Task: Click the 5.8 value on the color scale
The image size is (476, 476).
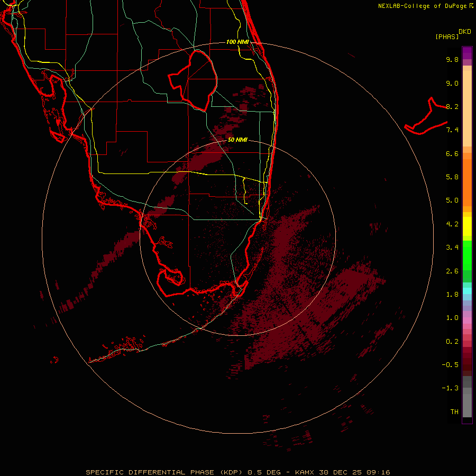Action: tap(452, 177)
